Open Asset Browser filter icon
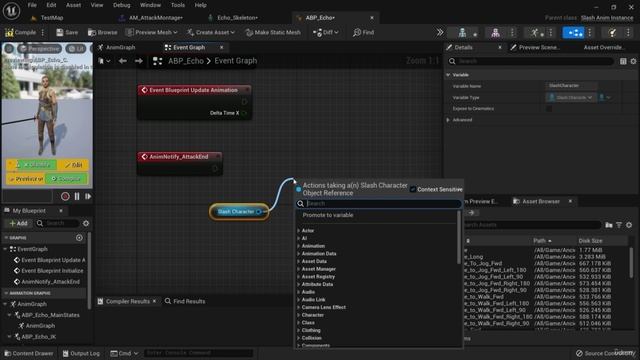This screenshot has height=360, width=640. point(619,225)
